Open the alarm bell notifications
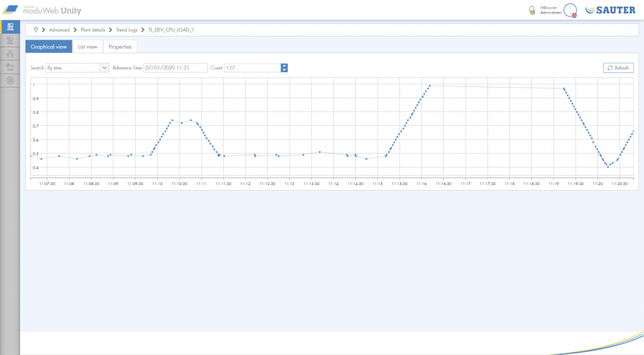This screenshot has width=644, height=355. [x=532, y=10]
